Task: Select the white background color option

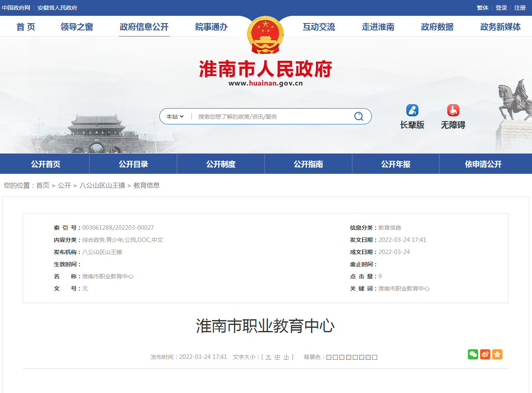Action: point(374,357)
